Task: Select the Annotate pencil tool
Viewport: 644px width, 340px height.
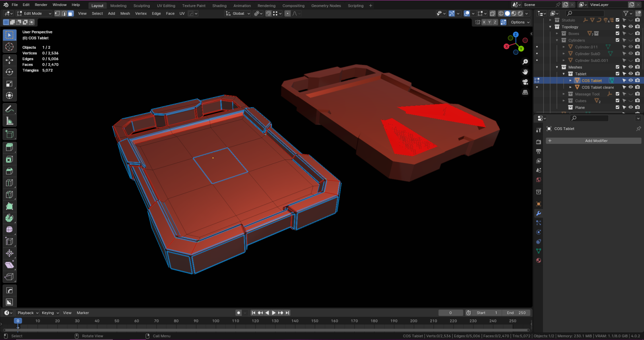Action: (9, 109)
